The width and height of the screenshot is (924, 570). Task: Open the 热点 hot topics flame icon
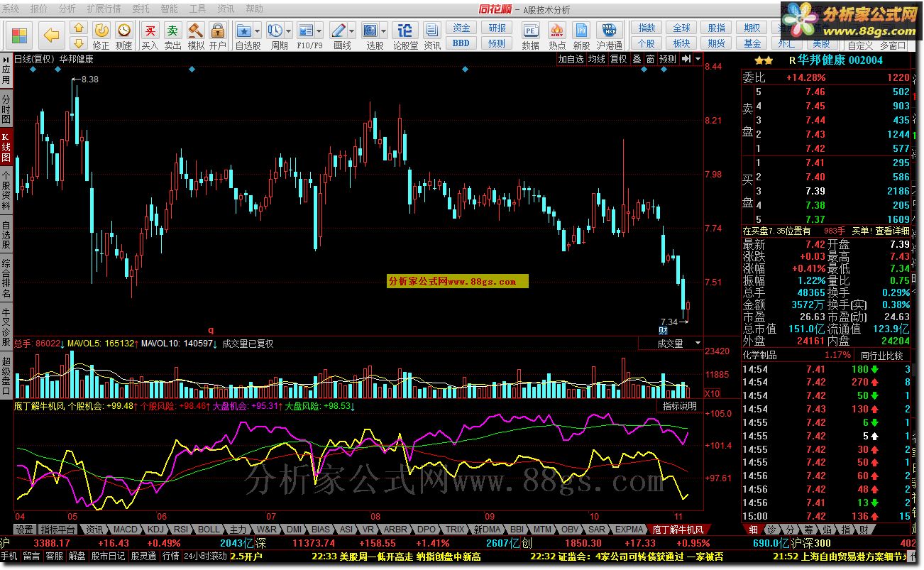click(x=557, y=31)
